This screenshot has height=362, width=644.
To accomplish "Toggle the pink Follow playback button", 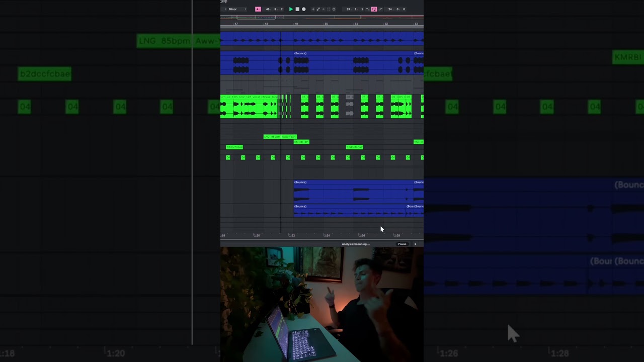I will click(258, 9).
